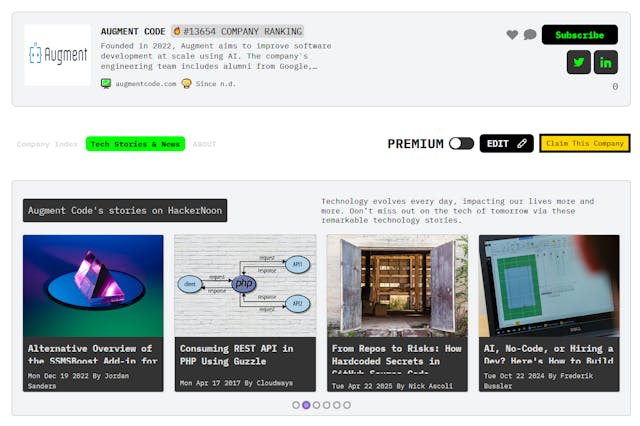Select the second (active) carousel dot
Viewport: 640px width, 426px height.
[306, 405]
